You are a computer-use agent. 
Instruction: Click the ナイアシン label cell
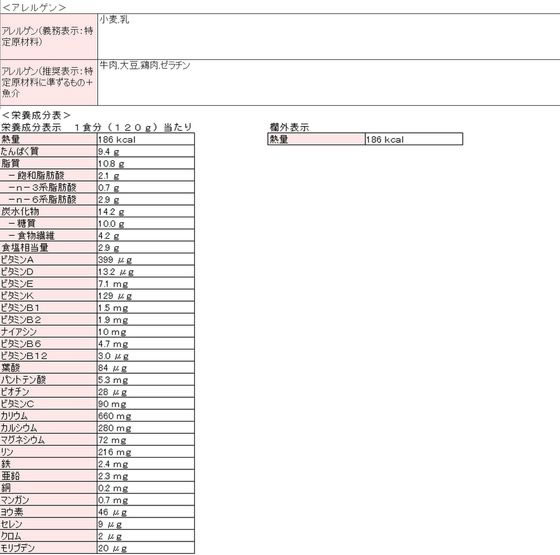pyautogui.click(x=49, y=331)
